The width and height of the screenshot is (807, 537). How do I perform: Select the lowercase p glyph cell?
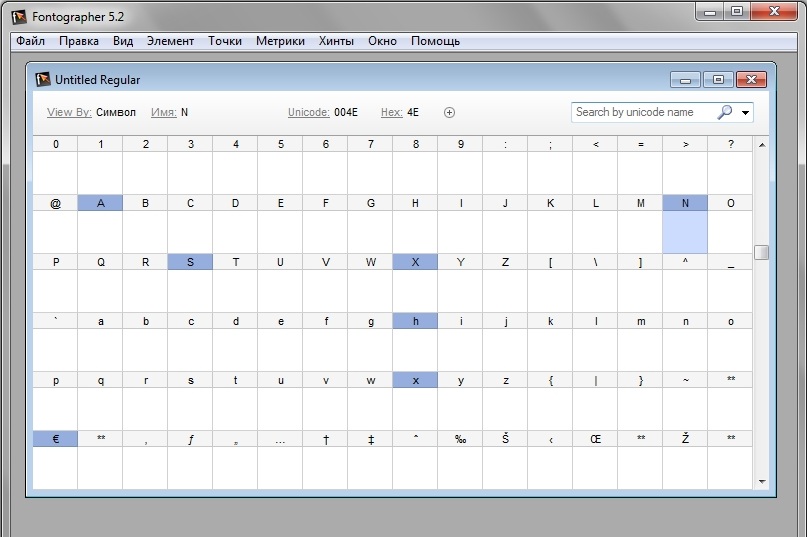click(56, 402)
